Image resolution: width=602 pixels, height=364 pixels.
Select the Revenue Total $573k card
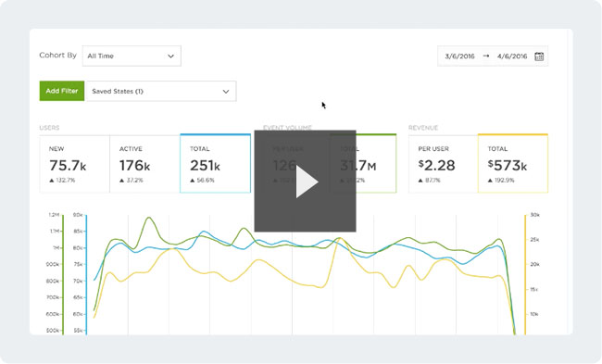click(x=513, y=164)
